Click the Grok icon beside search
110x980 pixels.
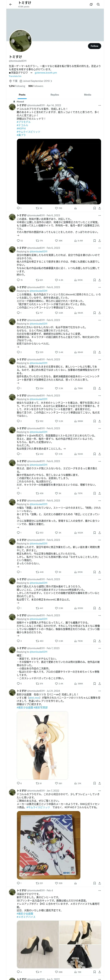91,5
